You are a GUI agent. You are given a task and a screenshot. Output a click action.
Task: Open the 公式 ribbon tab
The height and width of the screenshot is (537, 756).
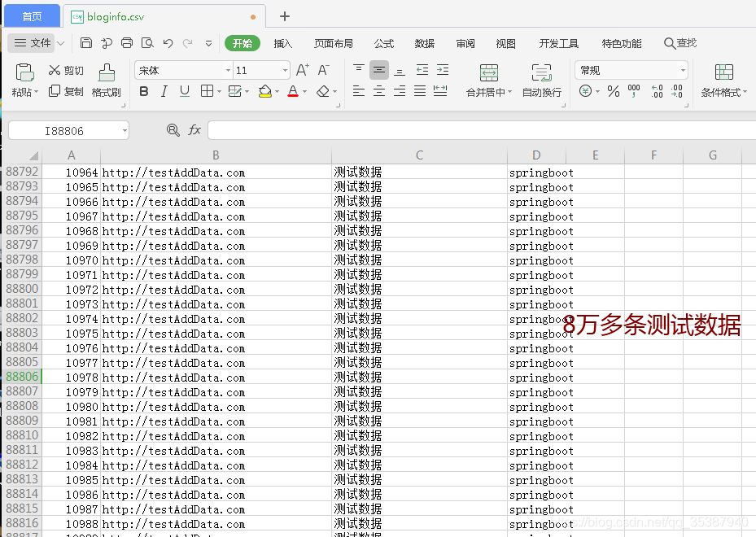point(384,43)
